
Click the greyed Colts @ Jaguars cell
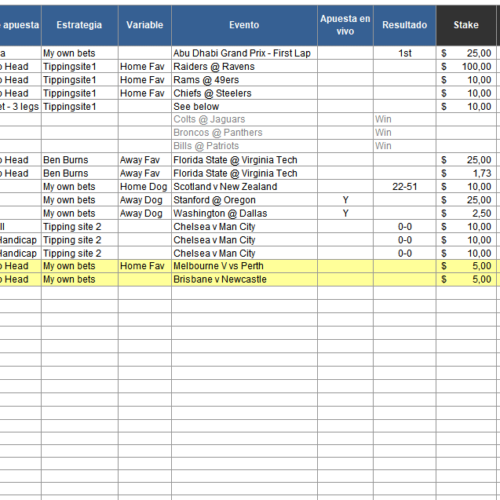click(244, 119)
